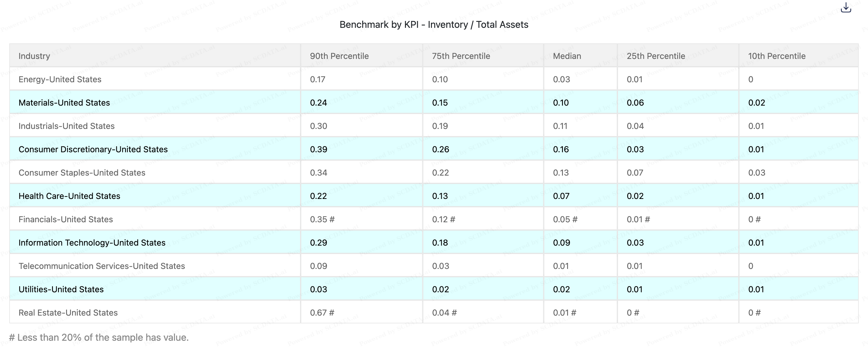This screenshot has height=350, width=868.
Task: Select Health Care-United States row
Action: [69, 196]
